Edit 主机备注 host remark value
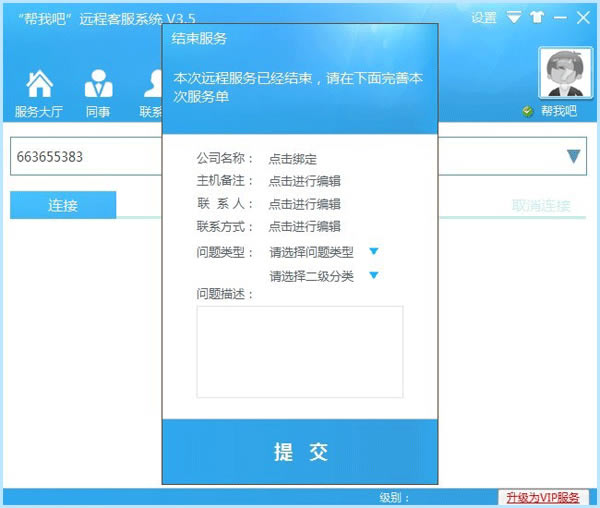600x508 pixels. click(x=305, y=181)
